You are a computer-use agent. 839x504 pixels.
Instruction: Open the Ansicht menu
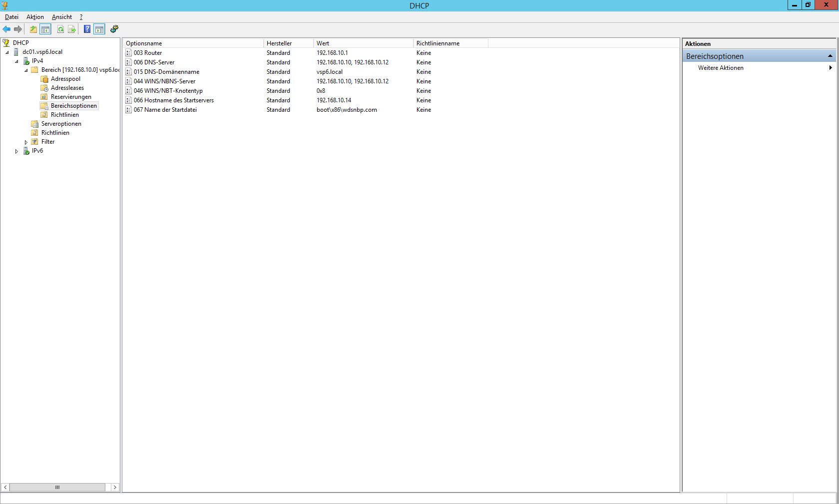tap(62, 17)
